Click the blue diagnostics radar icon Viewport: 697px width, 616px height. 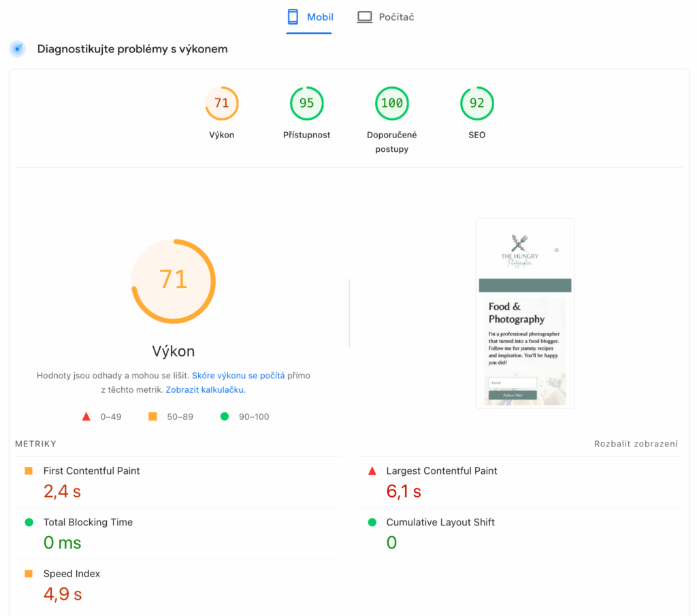18,49
